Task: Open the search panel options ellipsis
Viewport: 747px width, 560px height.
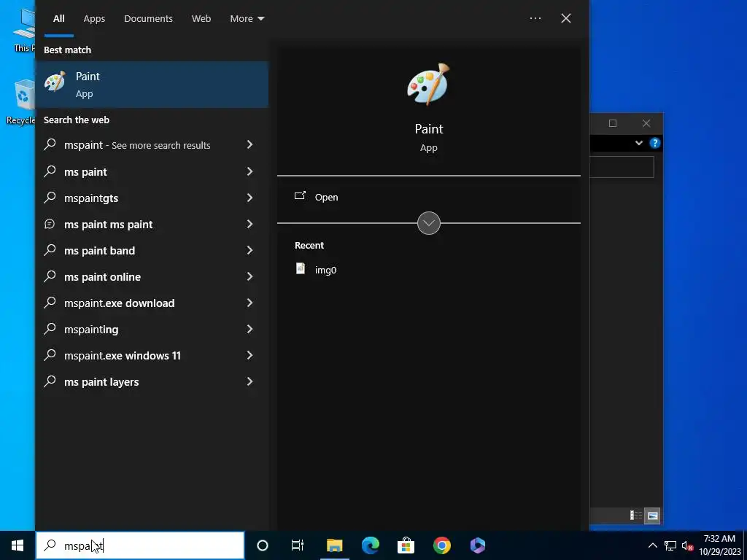Action: [535, 18]
